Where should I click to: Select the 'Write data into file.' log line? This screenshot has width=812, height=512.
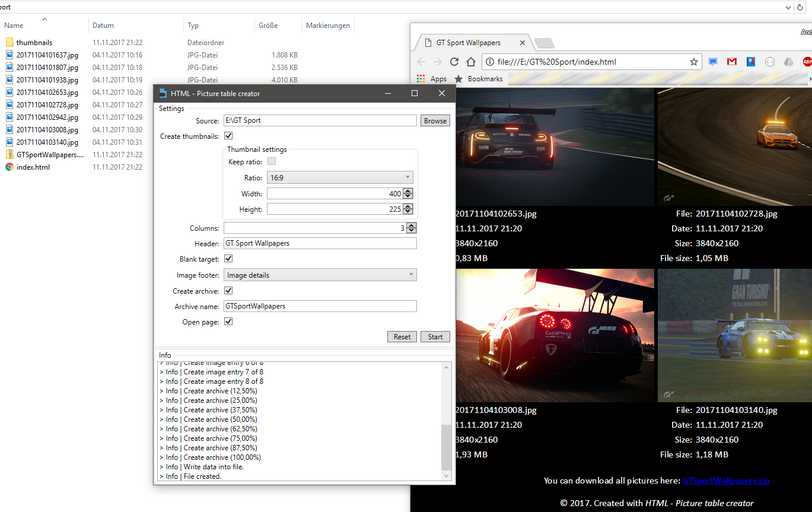point(202,467)
